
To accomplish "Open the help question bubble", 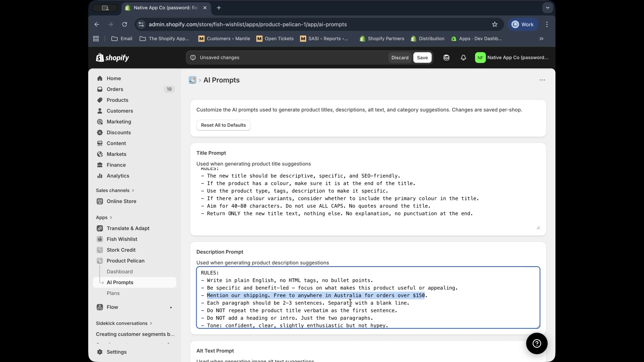I will tap(537, 344).
